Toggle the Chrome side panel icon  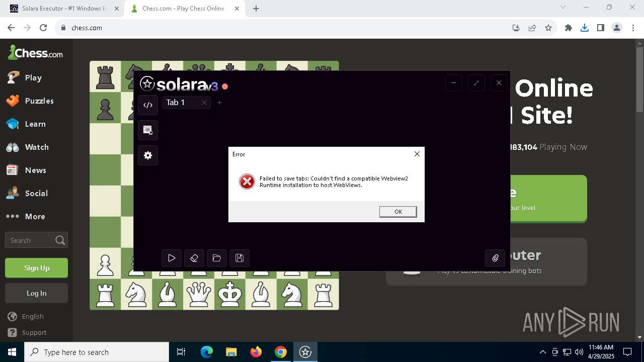pos(601,28)
